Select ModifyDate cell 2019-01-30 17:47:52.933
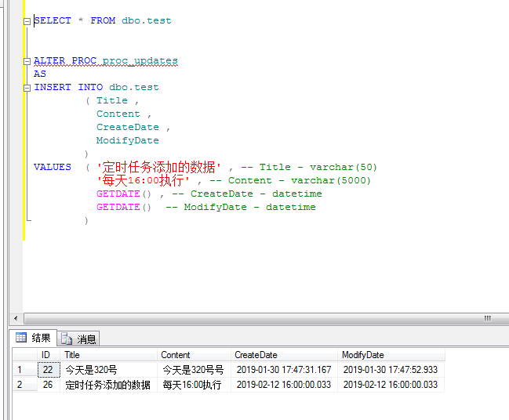 [391, 369]
